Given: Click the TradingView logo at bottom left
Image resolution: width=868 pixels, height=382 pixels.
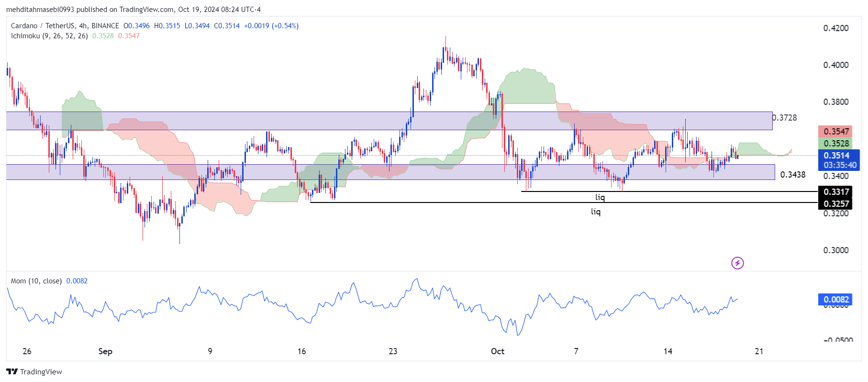Looking at the screenshot, I should pos(34,371).
